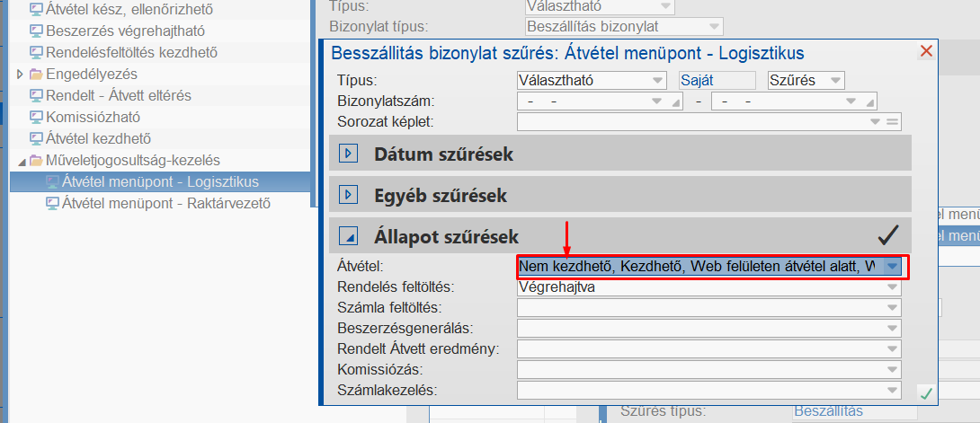The width and height of the screenshot is (980, 423).
Task: Expand the Engedélyezés folder arrow
Action: [21, 75]
